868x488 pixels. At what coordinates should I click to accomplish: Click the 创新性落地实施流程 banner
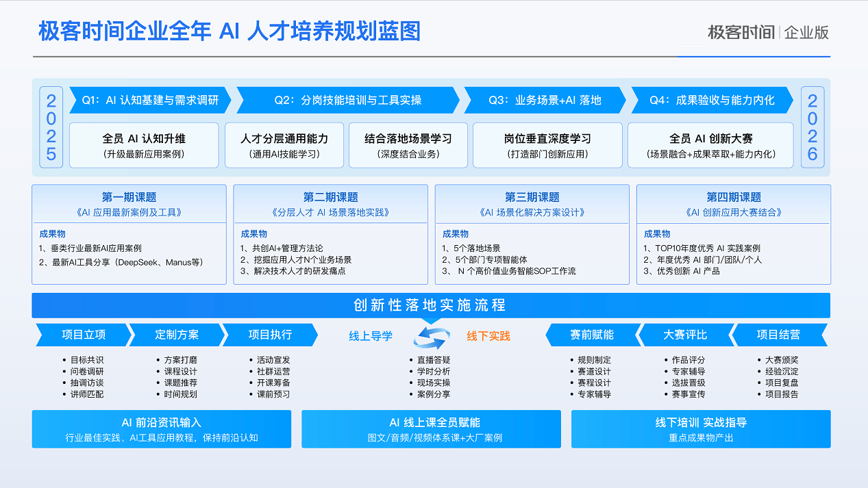[431, 305]
